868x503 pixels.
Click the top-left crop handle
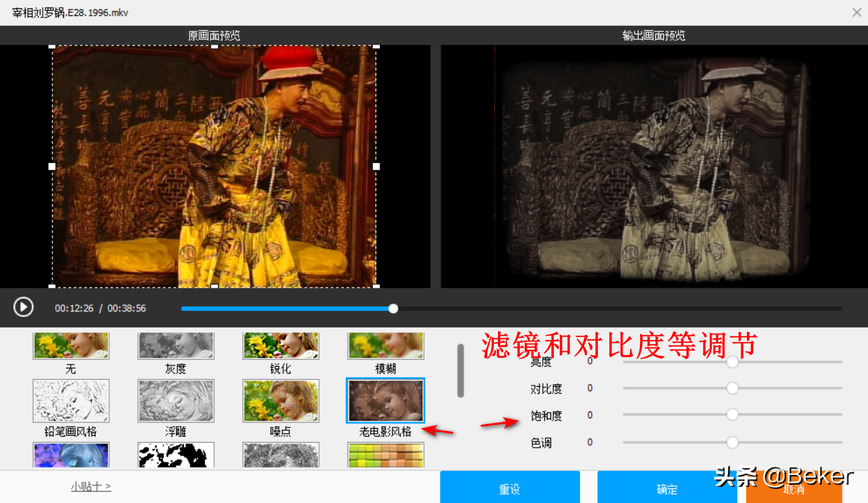tap(52, 45)
